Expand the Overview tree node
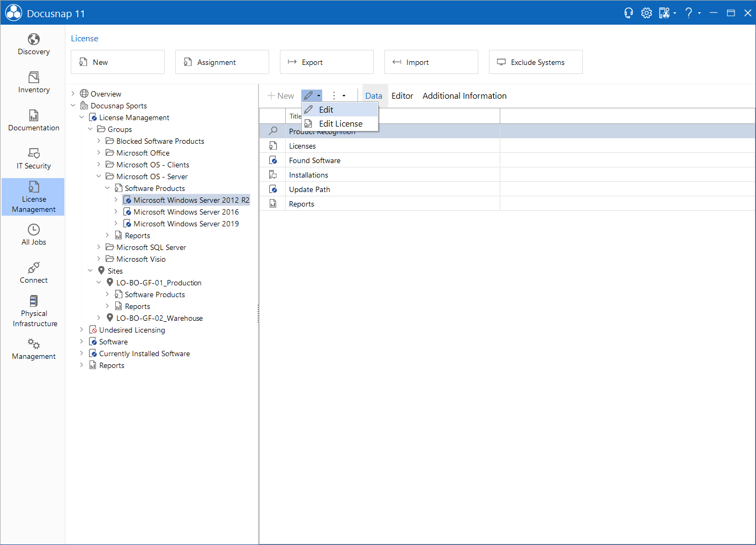756x545 pixels. (x=73, y=93)
